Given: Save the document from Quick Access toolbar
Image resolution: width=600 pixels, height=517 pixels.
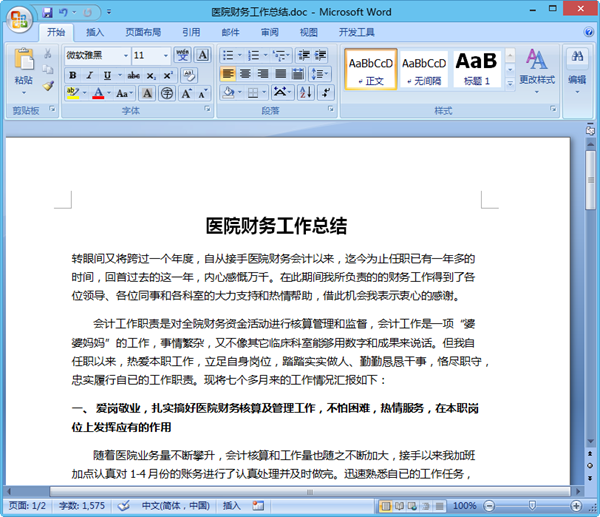Looking at the screenshot, I should point(47,13).
